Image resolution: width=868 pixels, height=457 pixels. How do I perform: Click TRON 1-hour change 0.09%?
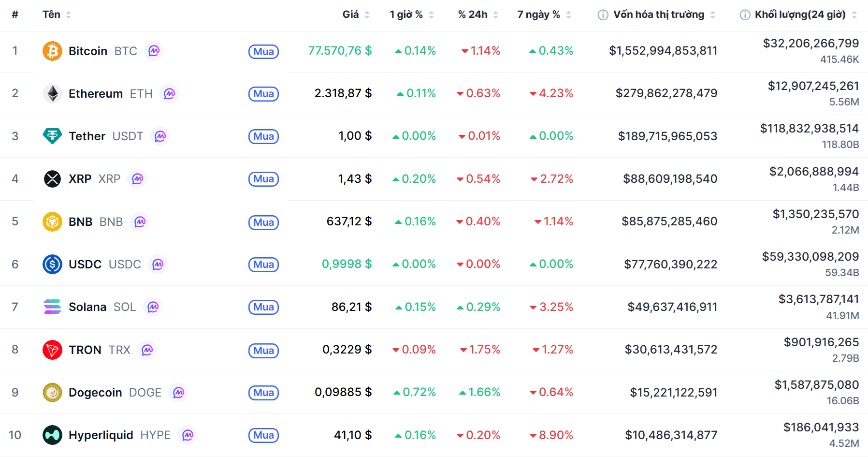tap(414, 349)
